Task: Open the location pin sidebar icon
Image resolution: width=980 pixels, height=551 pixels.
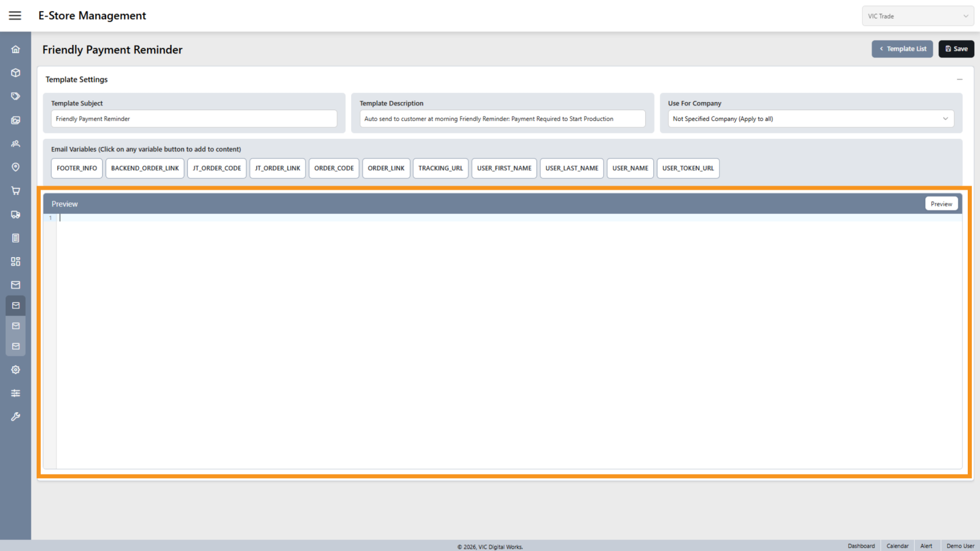Action: pos(15,167)
